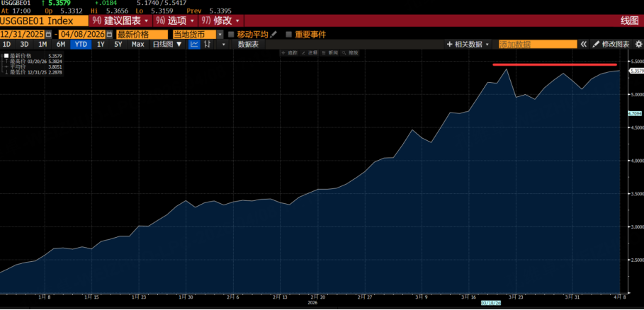Collapse panel with the double-chevron icon
Image resolution: width=644 pixels, height=310 pixels.
click(583, 45)
